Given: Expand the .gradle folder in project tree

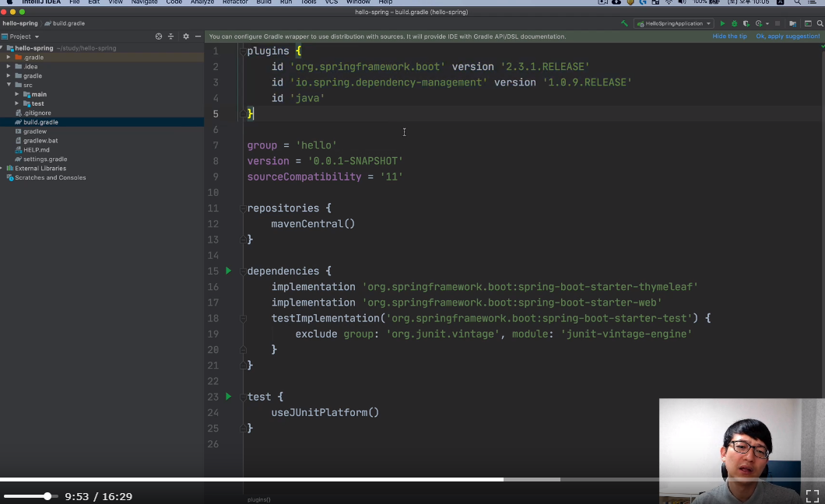Looking at the screenshot, I should 9,58.
